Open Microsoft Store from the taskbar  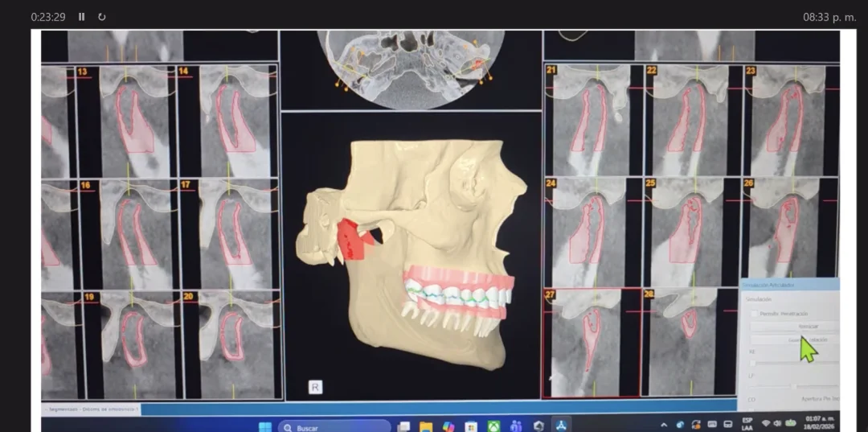tap(471, 426)
